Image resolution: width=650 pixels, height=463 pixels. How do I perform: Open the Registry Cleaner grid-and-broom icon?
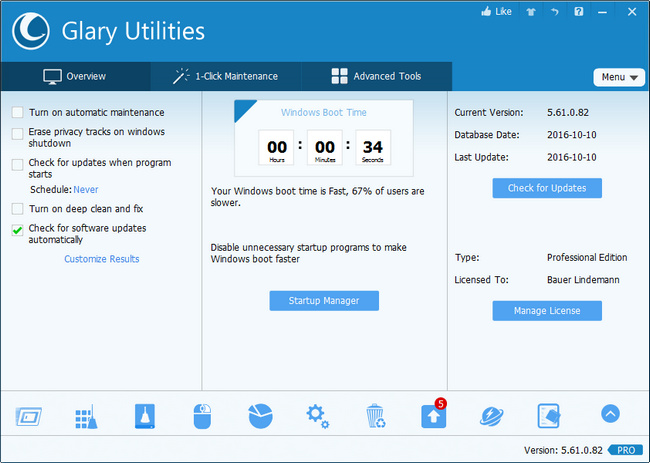pos(86,416)
